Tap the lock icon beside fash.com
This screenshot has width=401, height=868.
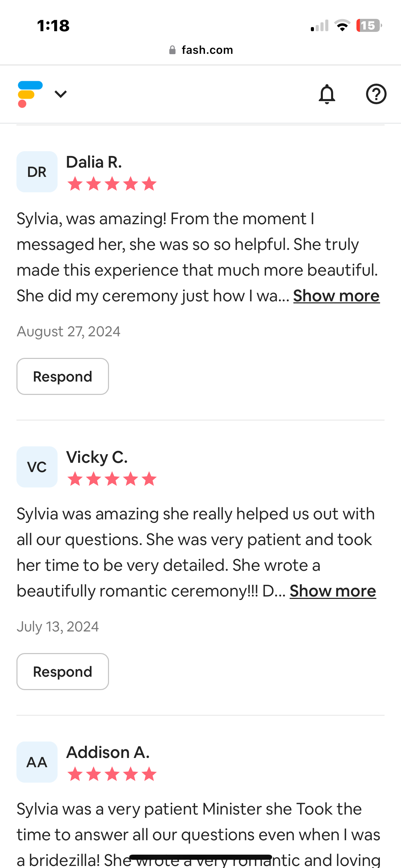click(x=172, y=50)
